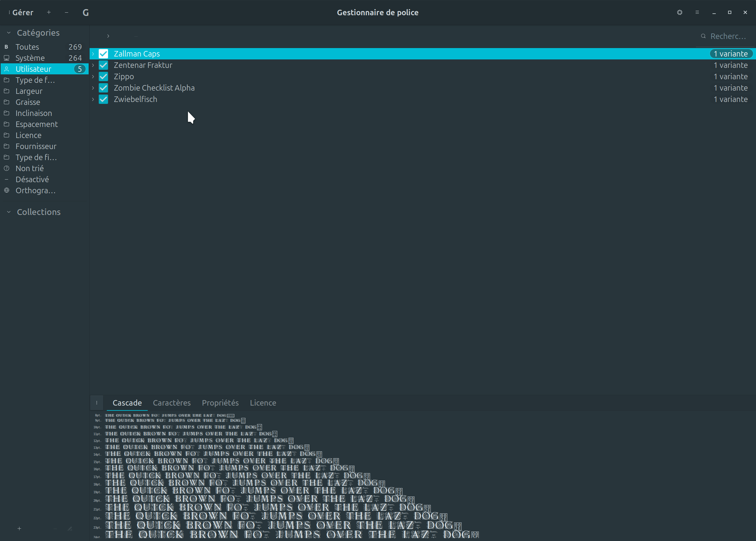Collapse the Catégories section
The width and height of the screenshot is (756, 541).
9,33
